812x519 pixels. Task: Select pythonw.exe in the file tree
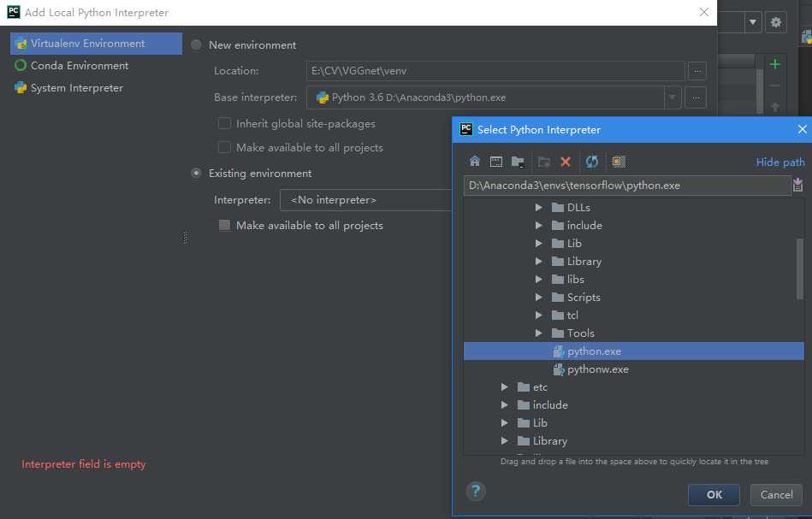point(634,369)
